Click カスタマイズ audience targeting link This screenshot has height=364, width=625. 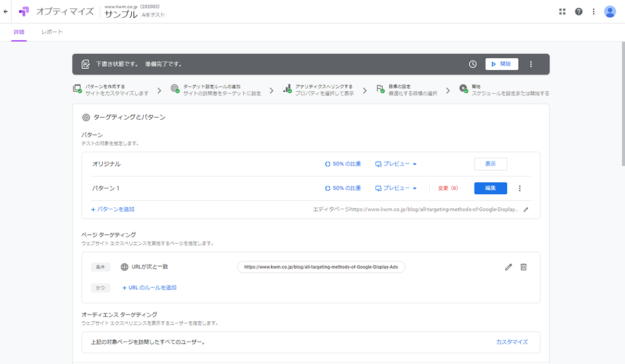click(x=512, y=342)
